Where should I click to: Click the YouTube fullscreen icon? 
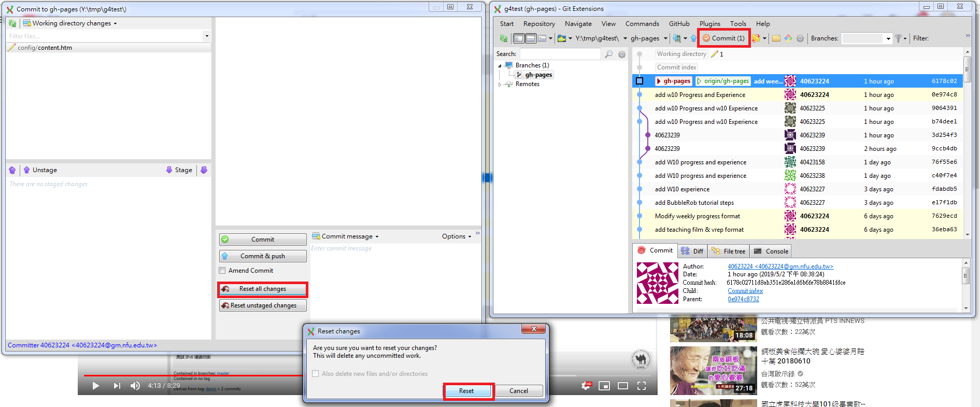642,386
